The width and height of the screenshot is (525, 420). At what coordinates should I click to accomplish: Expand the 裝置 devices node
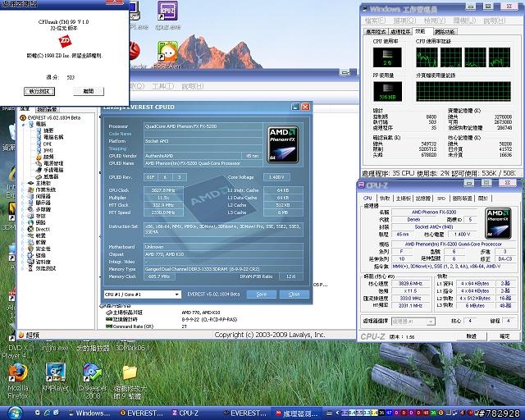click(24, 235)
